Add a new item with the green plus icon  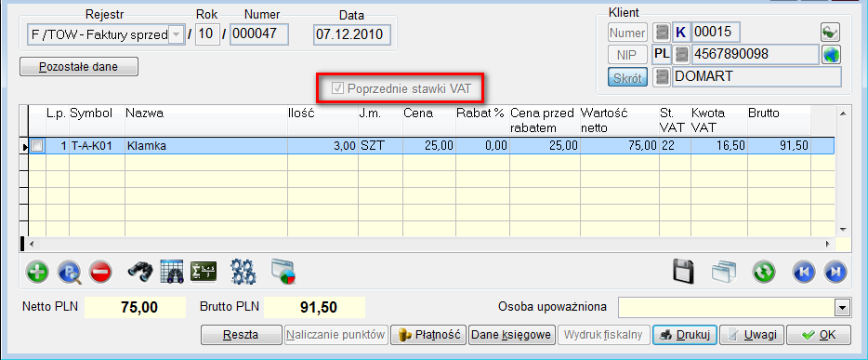[x=38, y=272]
